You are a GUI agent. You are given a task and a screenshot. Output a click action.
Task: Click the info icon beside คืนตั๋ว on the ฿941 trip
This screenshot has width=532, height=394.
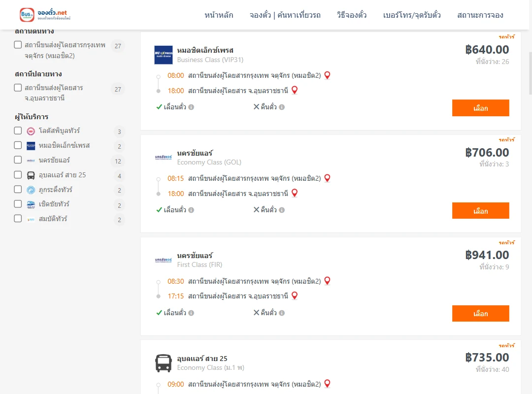pos(282,313)
